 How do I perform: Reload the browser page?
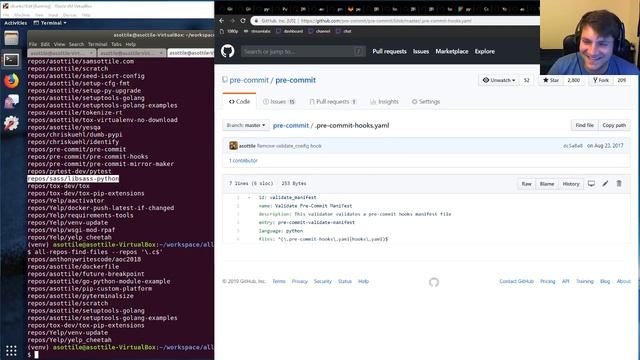243,20
